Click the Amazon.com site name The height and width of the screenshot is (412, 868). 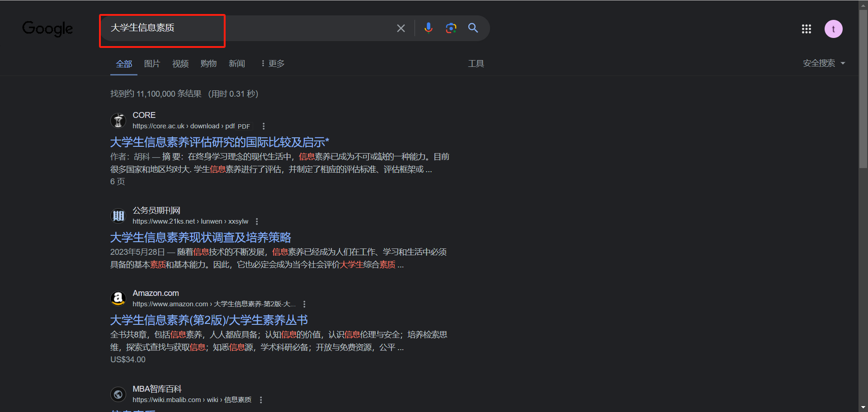click(156, 294)
